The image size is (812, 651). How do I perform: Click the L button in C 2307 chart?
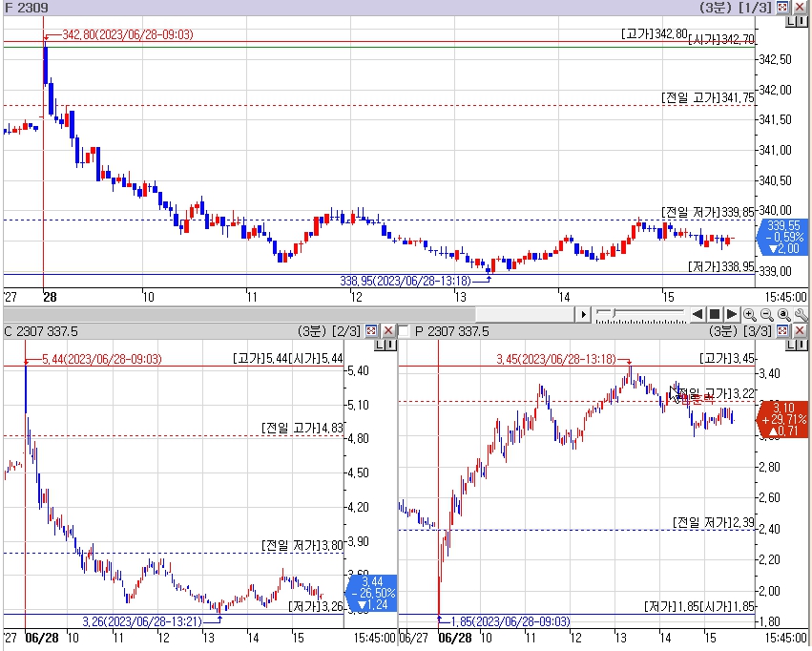(x=380, y=345)
